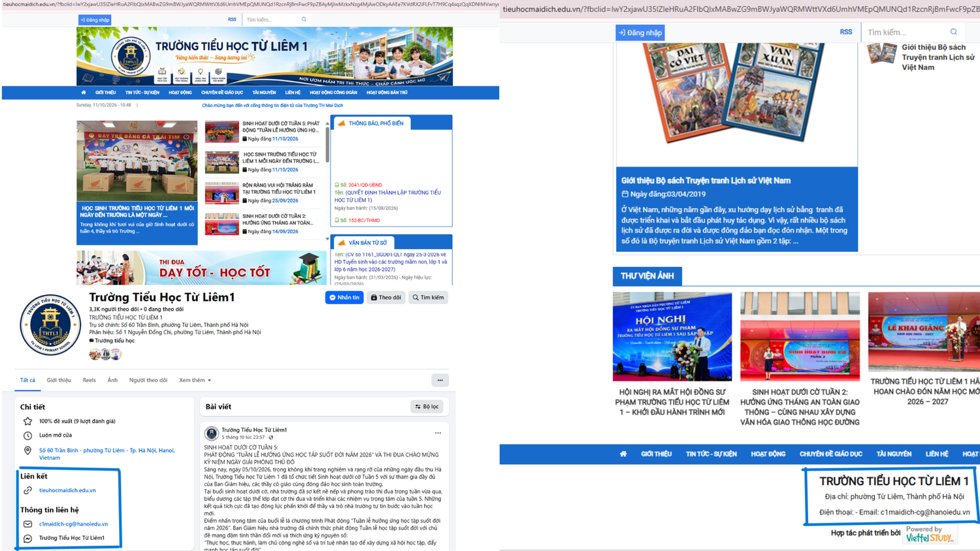This screenshot has width=980, height=551.
Task: Open TÀI NGUYÊN in the right page navbar
Action: (x=894, y=454)
